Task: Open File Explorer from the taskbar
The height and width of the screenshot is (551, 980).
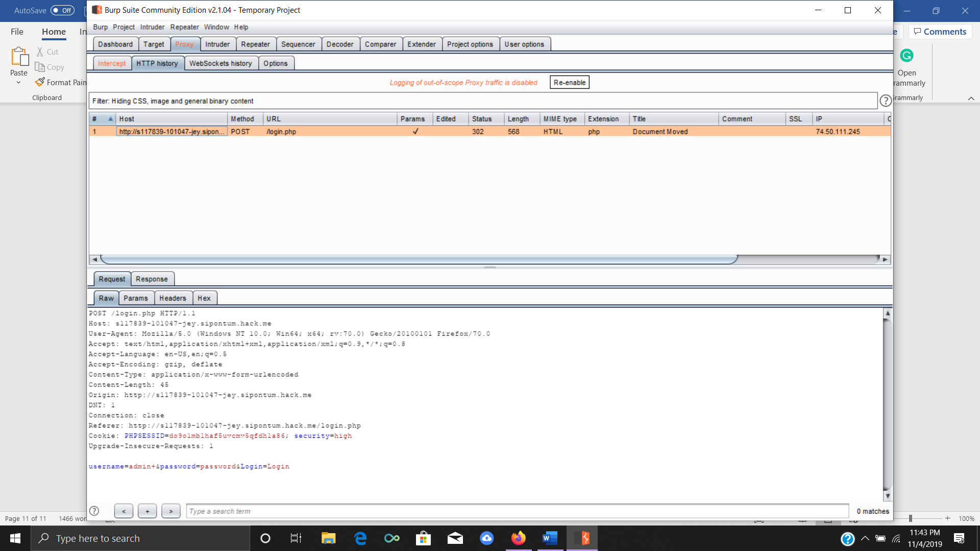Action: (328, 538)
